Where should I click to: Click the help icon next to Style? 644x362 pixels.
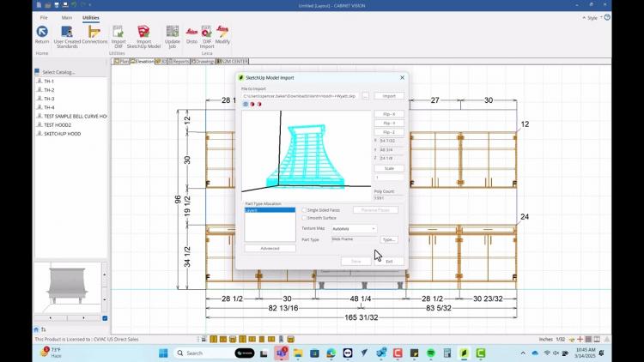click(x=607, y=17)
